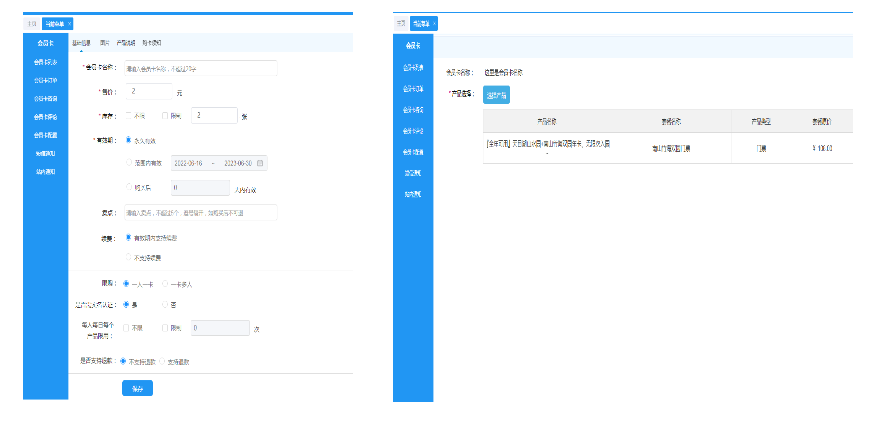Click the 会员卡 item atop the form's sidebar
880x435 pixels.
click(x=45, y=43)
